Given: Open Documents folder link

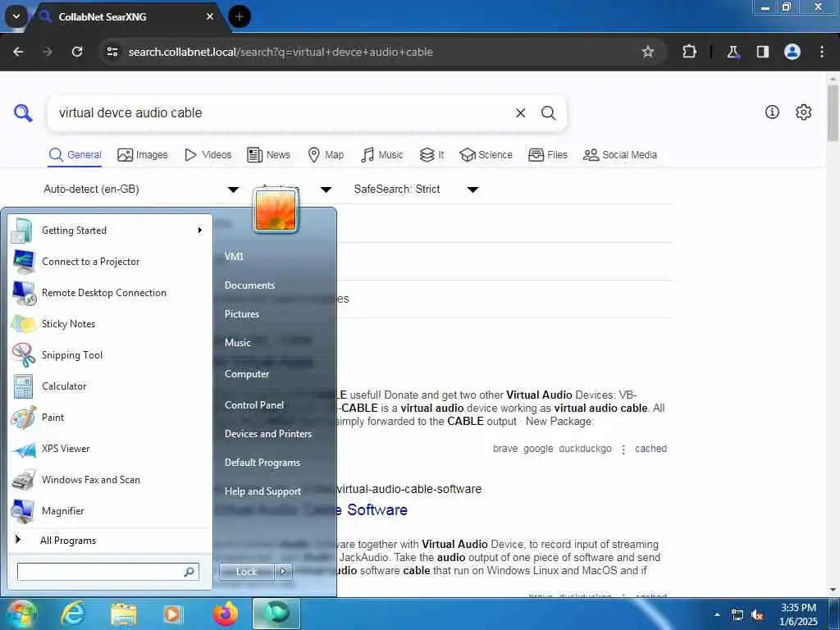Looking at the screenshot, I should pyautogui.click(x=249, y=285).
